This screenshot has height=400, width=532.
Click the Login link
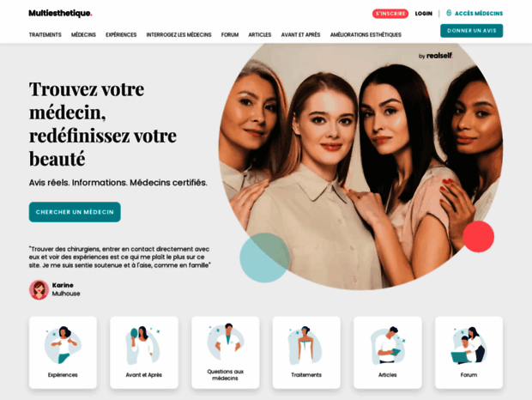[x=424, y=14]
